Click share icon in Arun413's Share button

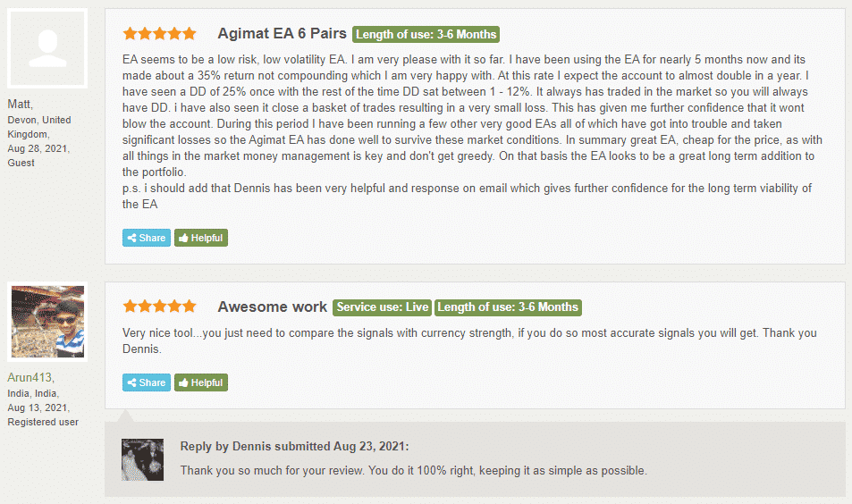coord(131,382)
